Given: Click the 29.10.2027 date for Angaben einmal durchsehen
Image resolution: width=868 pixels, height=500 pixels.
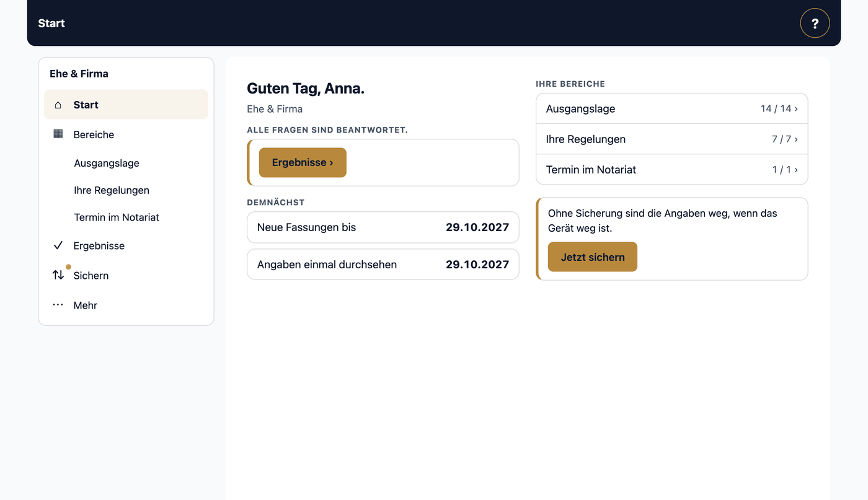Looking at the screenshot, I should 477,265.
